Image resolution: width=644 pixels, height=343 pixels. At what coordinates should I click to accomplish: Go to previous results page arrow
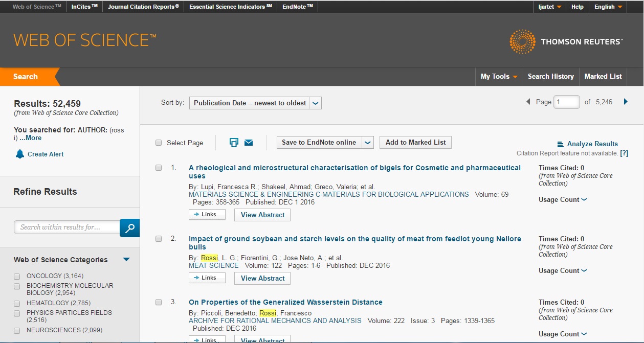528,102
